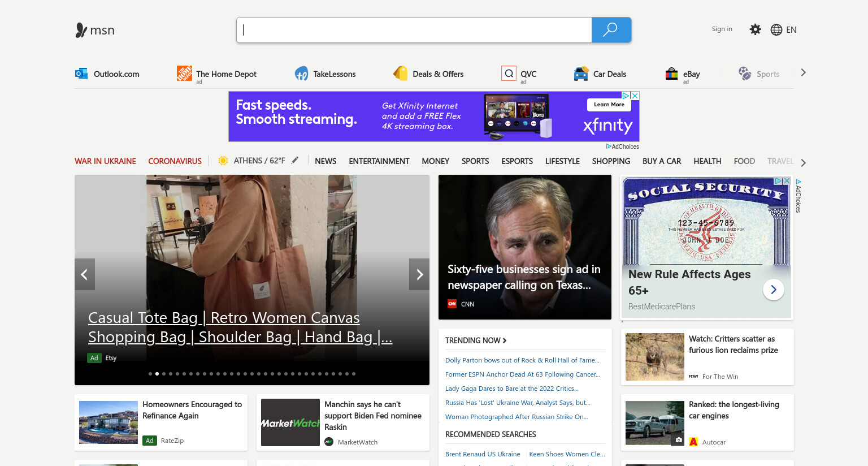Image resolution: width=868 pixels, height=466 pixels.
Task: Go to next carousel slide
Action: click(x=419, y=274)
